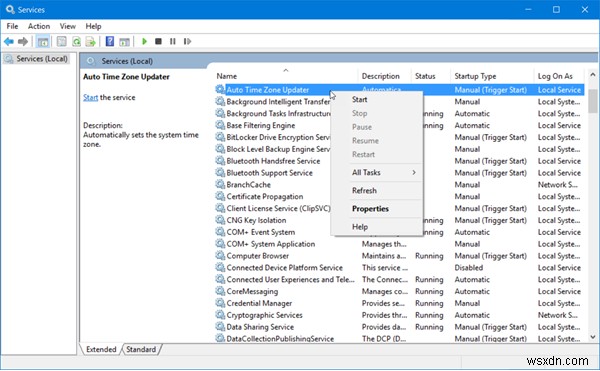
Task: Click the Export List toolbar icon
Action: pyautogui.click(x=91, y=41)
